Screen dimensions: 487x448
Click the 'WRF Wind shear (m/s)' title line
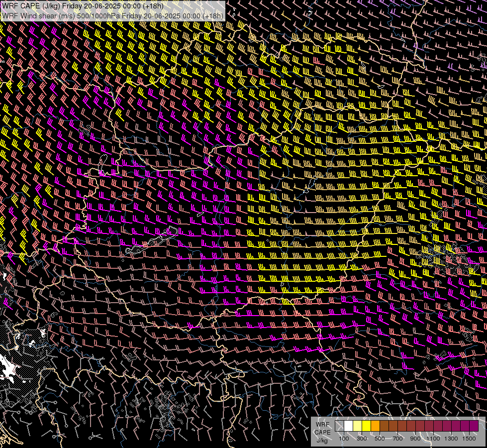click(x=112, y=16)
